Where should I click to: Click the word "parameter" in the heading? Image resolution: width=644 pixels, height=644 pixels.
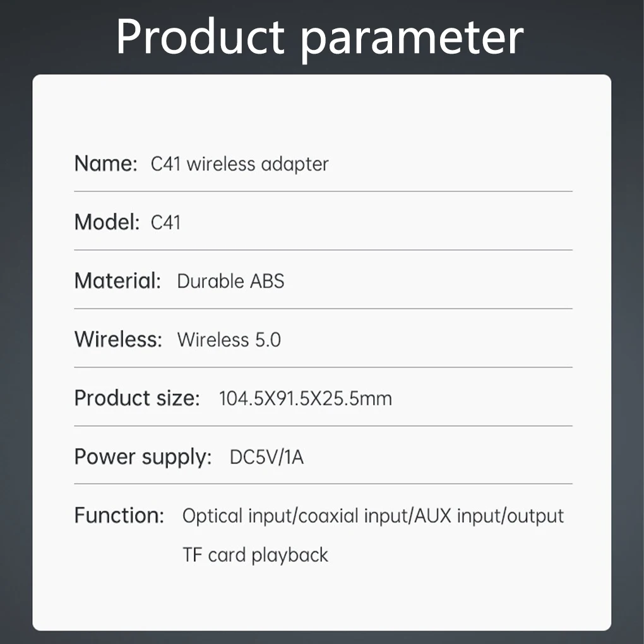click(411, 38)
